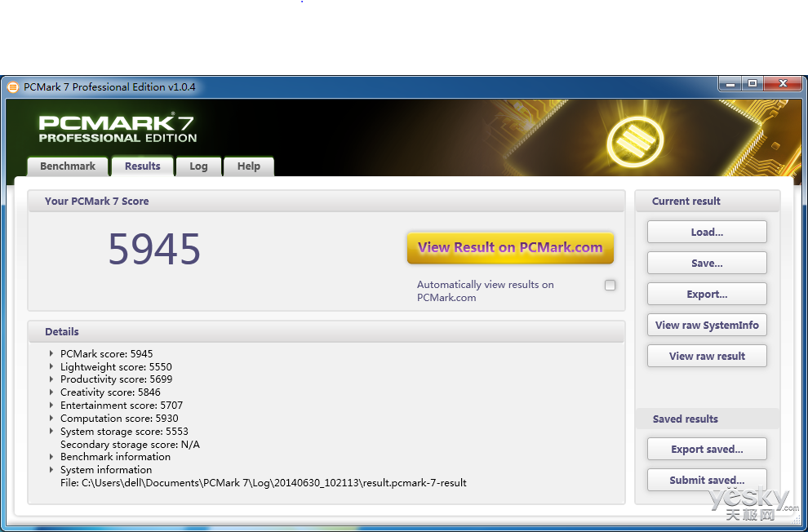
Task: Select the 'Lightweight score: 5550' text
Action: tap(116, 366)
